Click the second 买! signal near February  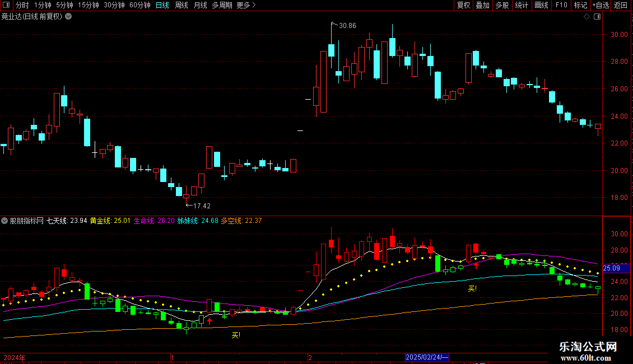(472, 288)
